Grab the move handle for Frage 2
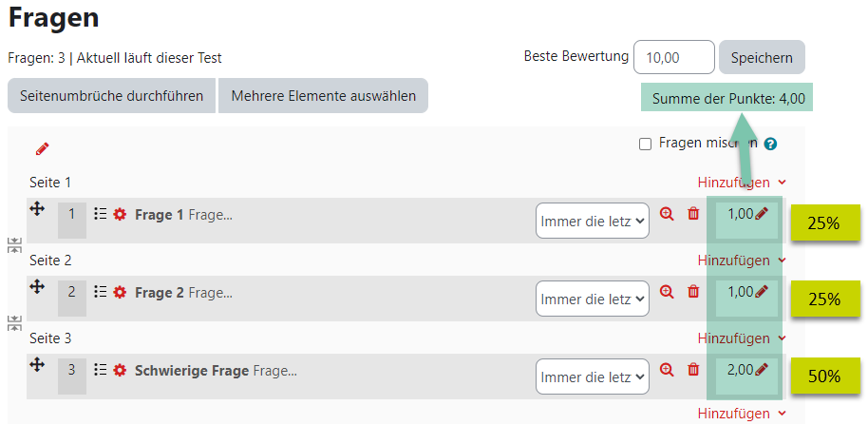The image size is (868, 425). point(36,287)
